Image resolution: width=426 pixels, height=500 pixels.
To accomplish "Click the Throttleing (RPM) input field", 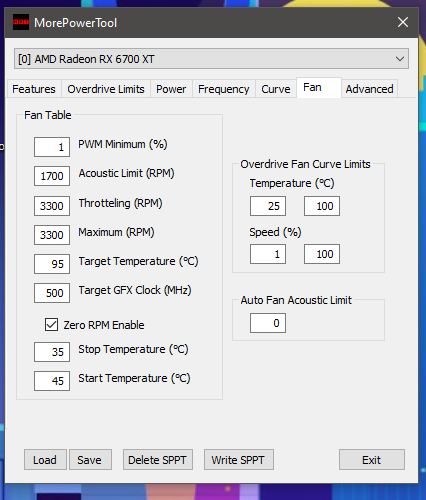I will click(x=52, y=206).
